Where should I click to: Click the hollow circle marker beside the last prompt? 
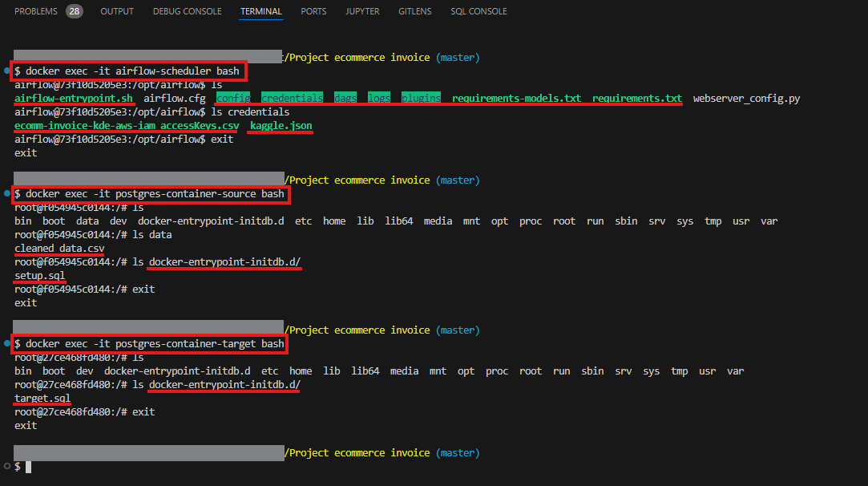(x=6, y=466)
